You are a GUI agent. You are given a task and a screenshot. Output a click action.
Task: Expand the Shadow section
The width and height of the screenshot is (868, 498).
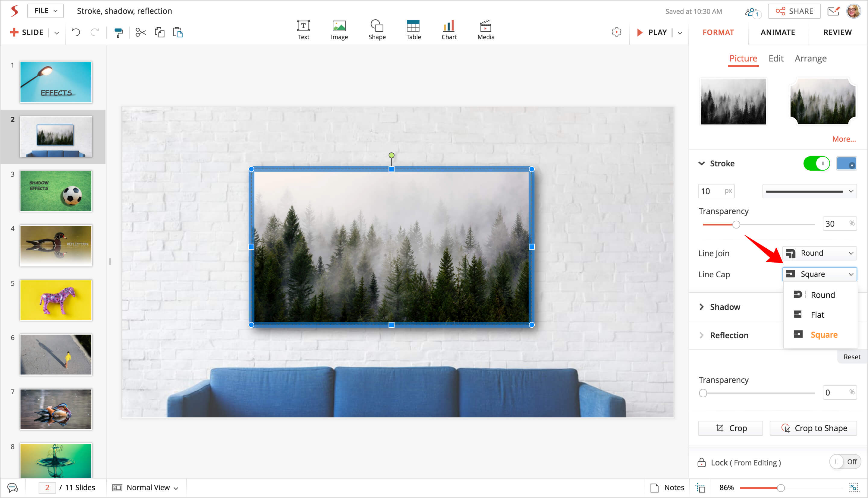[725, 307]
